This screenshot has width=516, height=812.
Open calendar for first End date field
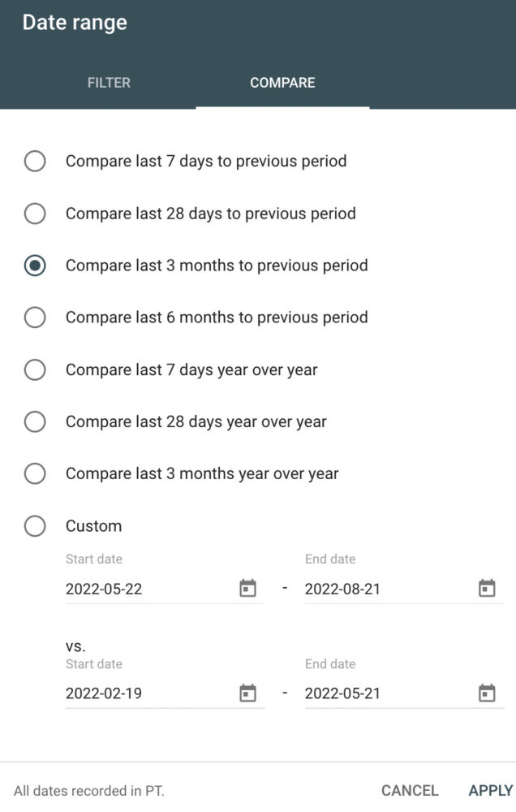pyautogui.click(x=487, y=589)
